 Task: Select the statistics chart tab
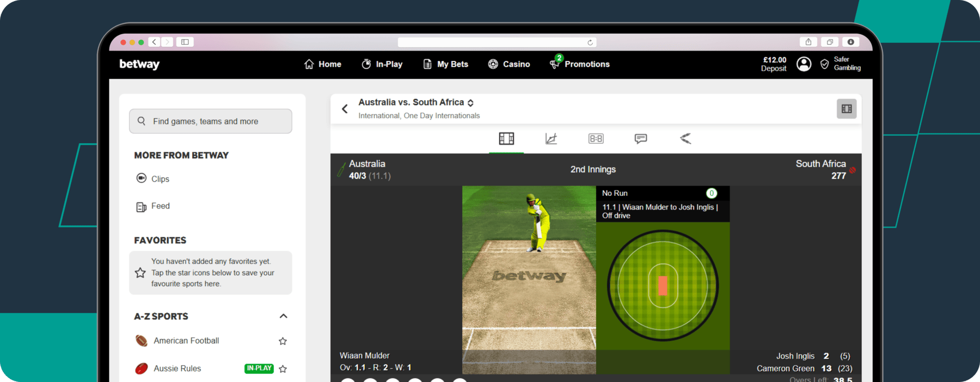(x=551, y=139)
